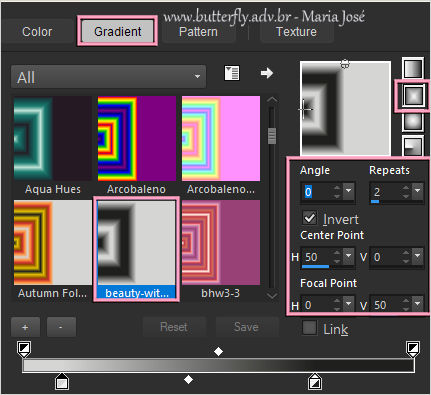Click the center point crosshair in preview
The width and height of the screenshot is (431, 395).
[304, 109]
